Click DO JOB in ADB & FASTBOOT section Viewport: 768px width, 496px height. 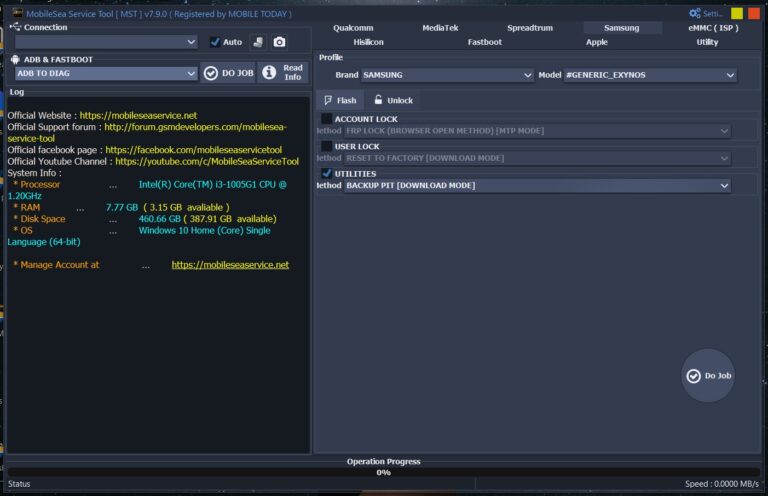(x=228, y=73)
